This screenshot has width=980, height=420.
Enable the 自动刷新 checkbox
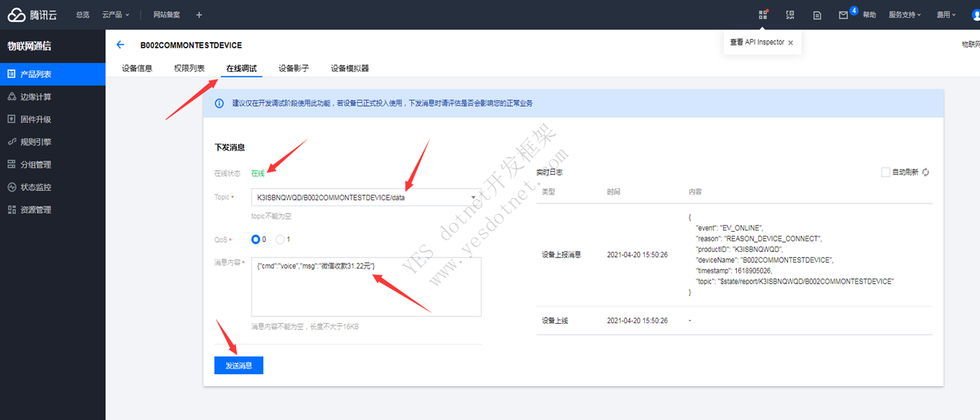885,172
